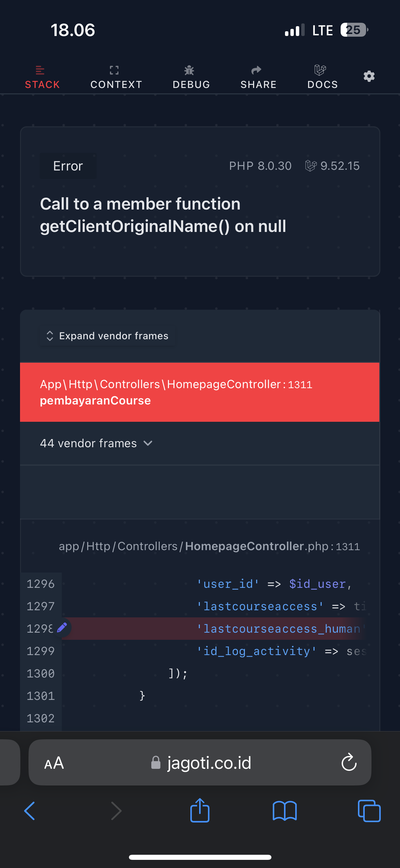Open Safari bookmarks book icon
The height and width of the screenshot is (868, 400).
tap(285, 811)
